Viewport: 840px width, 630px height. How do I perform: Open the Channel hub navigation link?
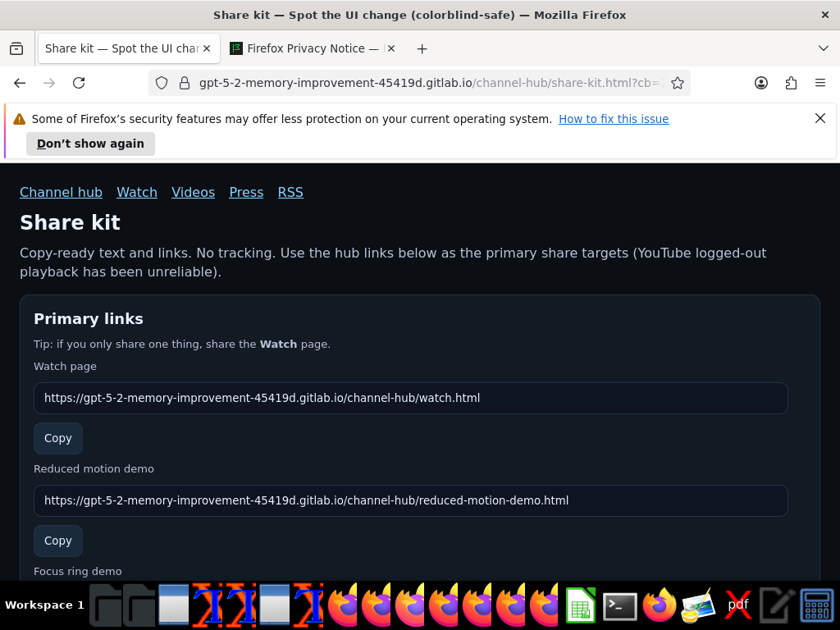tap(61, 192)
